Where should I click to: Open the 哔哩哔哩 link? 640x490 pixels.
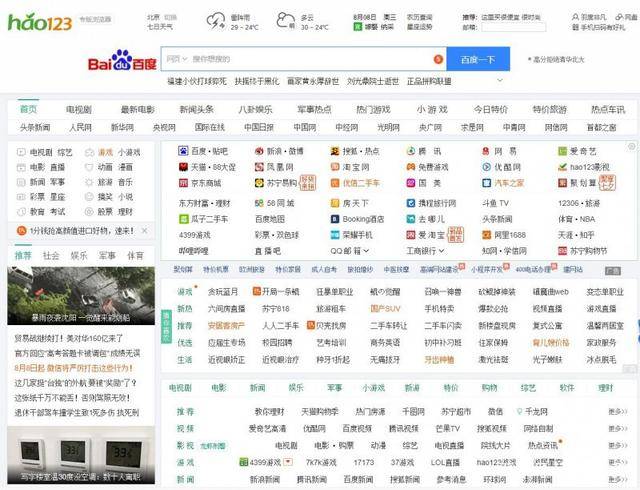[x=193, y=251]
